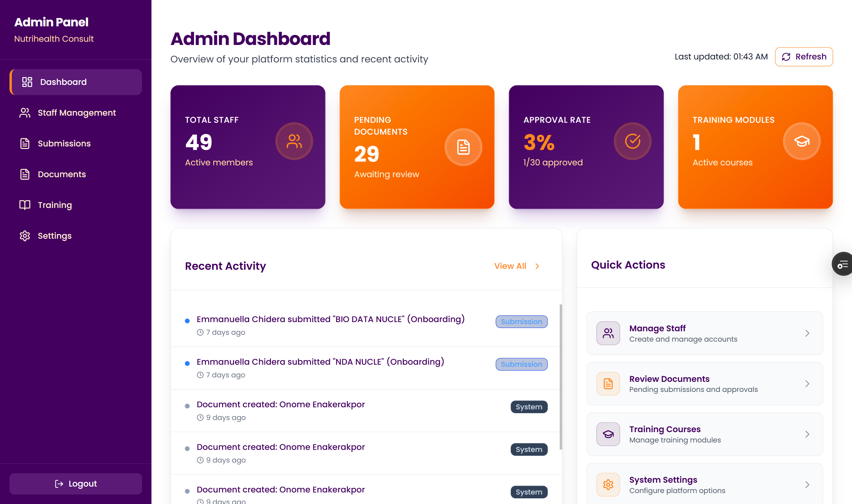This screenshot has height=504, width=852.
Task: Click the Staff Management people icon
Action: 25,113
